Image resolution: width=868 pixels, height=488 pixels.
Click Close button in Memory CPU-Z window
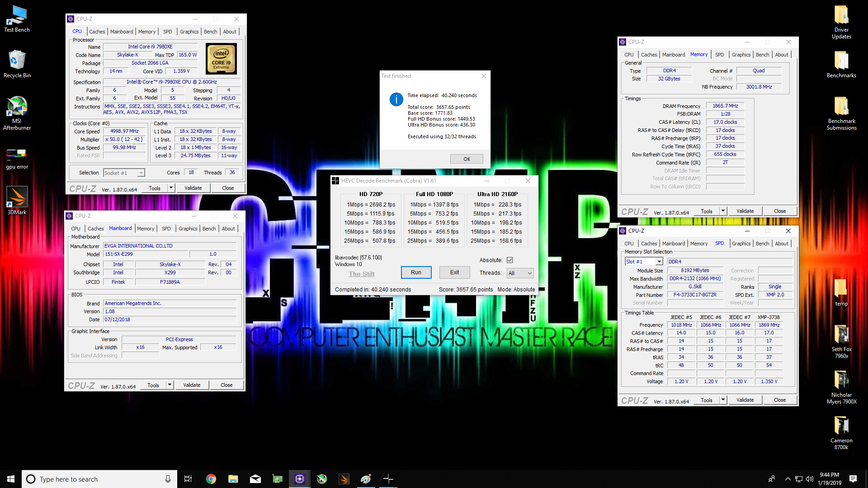779,211
